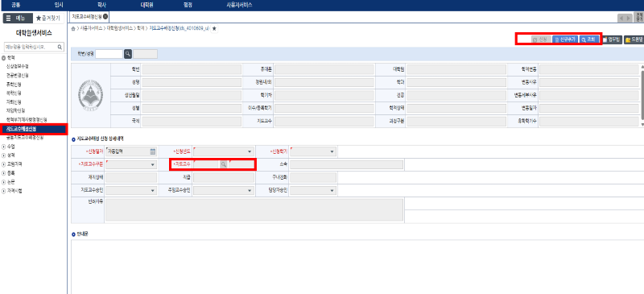Click the 학번/성명 search magnifier icon
Screen dimensions: 644x294
tap(128, 54)
